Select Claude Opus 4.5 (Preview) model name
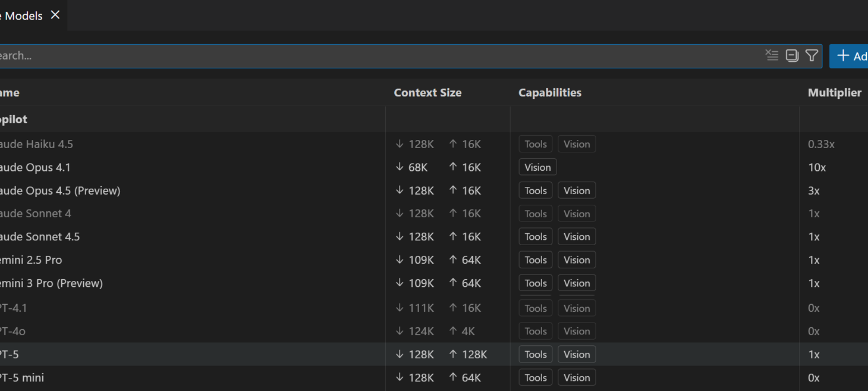This screenshot has height=391, width=868. pyautogui.click(x=60, y=190)
